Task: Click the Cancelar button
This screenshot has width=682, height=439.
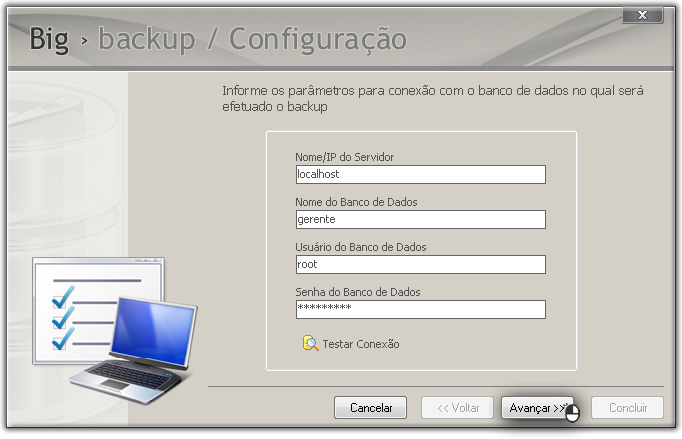Action: click(371, 408)
